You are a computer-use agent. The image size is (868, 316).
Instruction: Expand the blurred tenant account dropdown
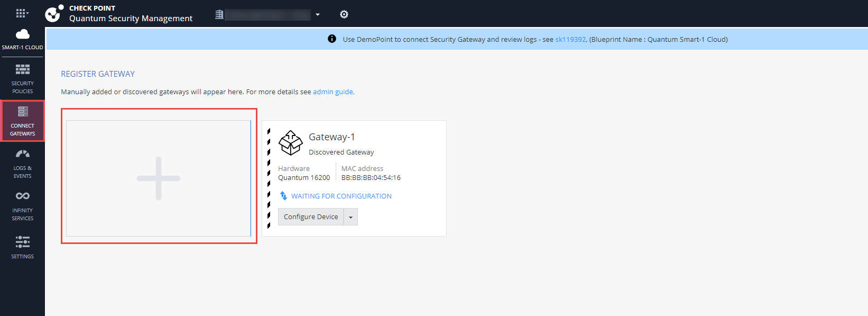(x=318, y=15)
